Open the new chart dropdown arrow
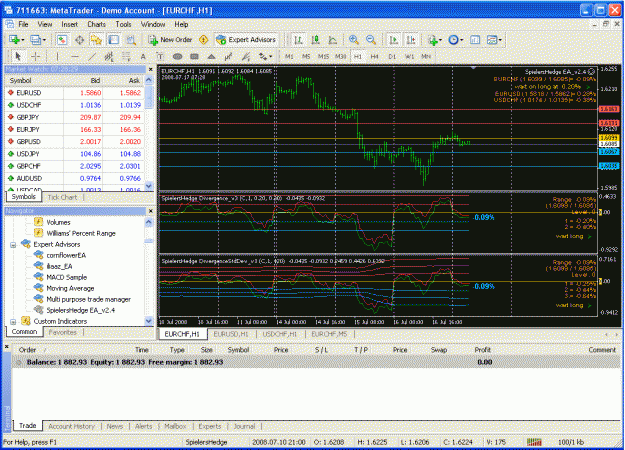Image resolution: width=625 pixels, height=450 pixels. point(23,40)
